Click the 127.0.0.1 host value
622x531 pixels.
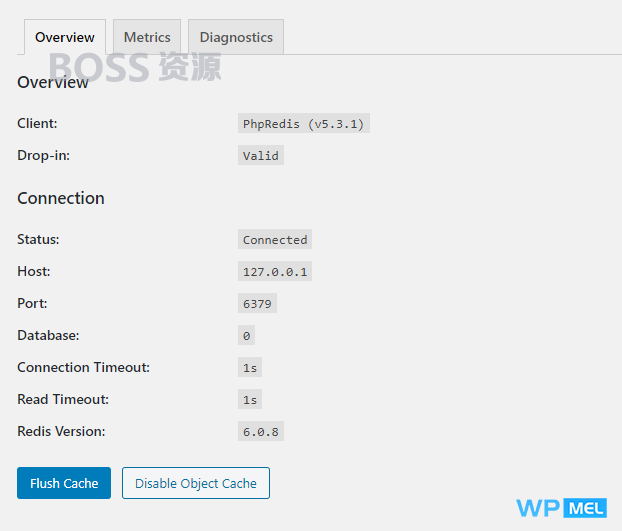pos(275,271)
